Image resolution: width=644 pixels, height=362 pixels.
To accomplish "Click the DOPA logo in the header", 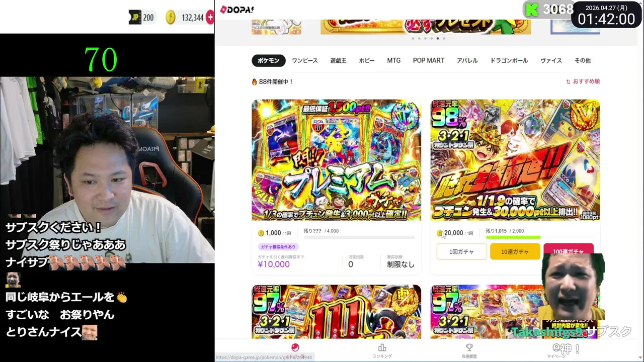I will [x=237, y=10].
